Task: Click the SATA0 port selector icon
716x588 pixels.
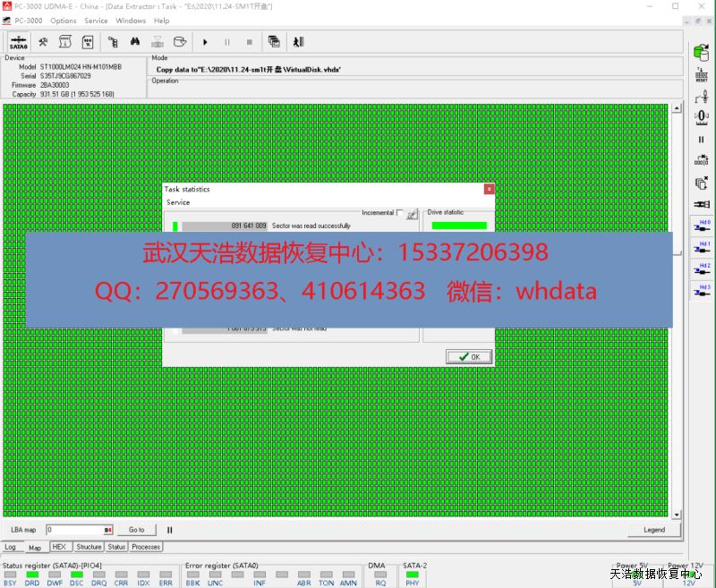Action: click(x=18, y=42)
